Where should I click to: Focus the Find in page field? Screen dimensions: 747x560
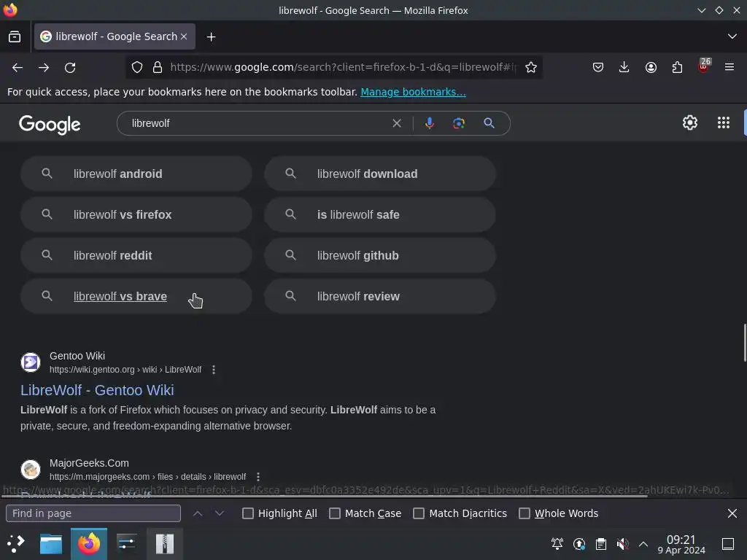[x=93, y=513]
